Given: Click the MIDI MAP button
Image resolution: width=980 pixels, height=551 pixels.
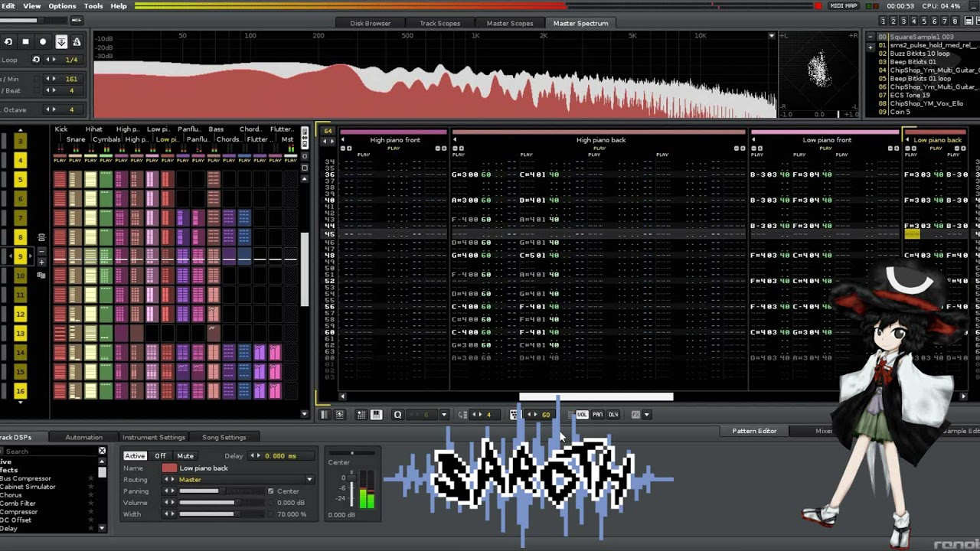Looking at the screenshot, I should pos(844,6).
